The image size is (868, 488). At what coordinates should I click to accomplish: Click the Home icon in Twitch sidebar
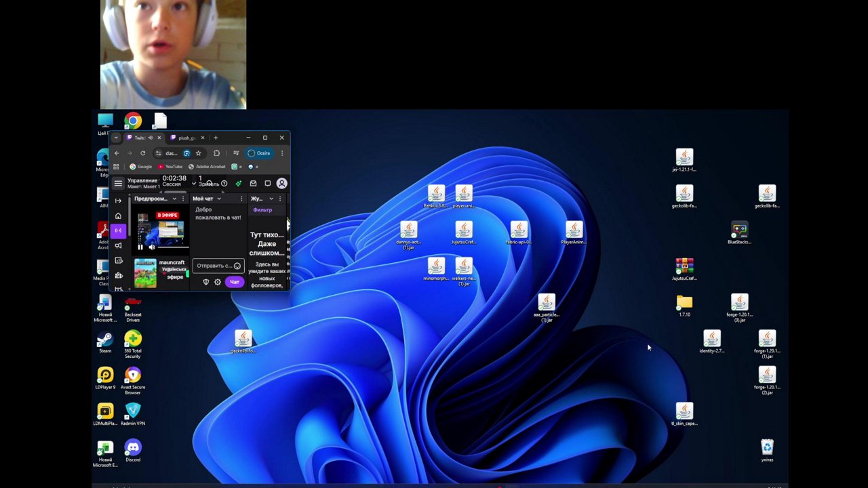(x=118, y=216)
